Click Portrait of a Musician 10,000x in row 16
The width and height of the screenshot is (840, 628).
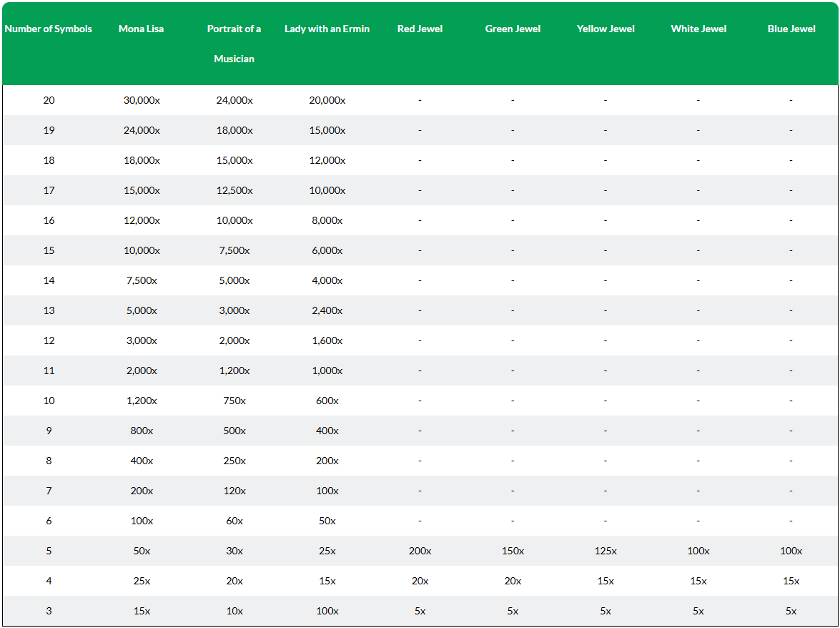(x=234, y=220)
